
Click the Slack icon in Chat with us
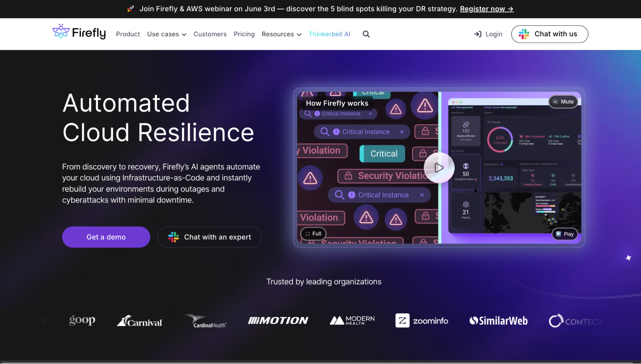click(524, 34)
